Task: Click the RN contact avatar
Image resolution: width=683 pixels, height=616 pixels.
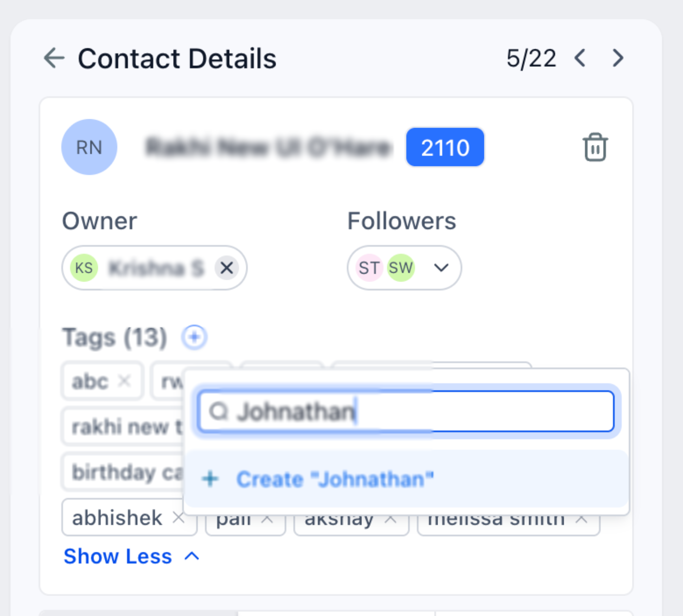Action: (89, 147)
